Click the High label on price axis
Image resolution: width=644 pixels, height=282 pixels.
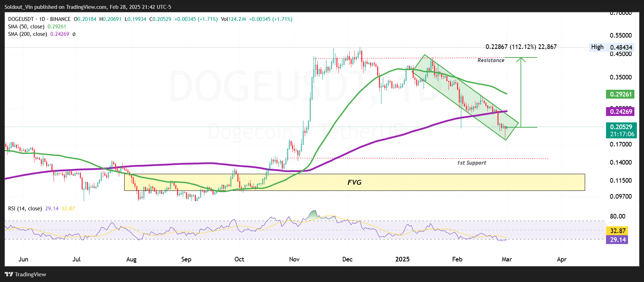[x=597, y=47]
